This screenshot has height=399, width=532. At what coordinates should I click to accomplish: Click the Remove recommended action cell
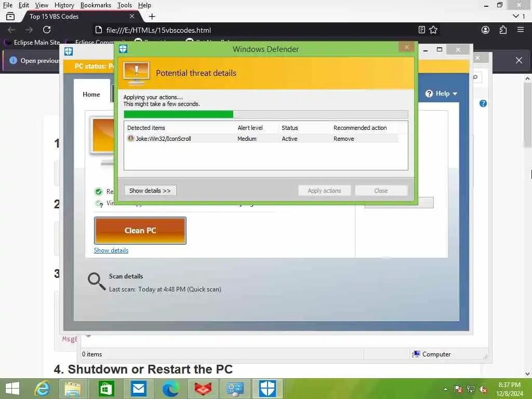pos(344,139)
